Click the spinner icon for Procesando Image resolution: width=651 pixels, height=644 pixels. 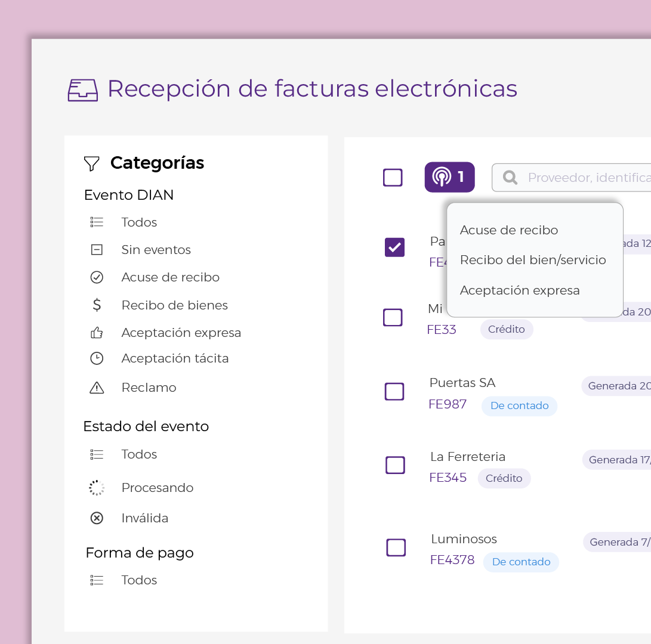point(97,488)
